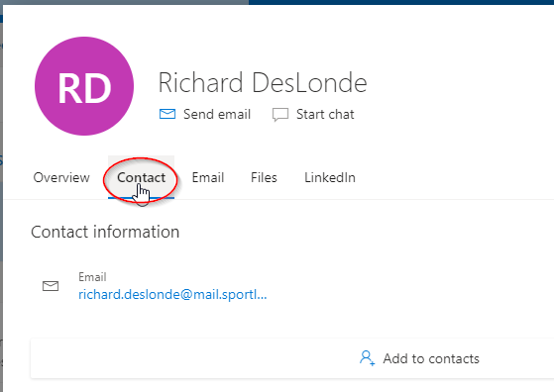Screen dimensions: 554x392
Task: Select the Contact tab
Action: [141, 177]
